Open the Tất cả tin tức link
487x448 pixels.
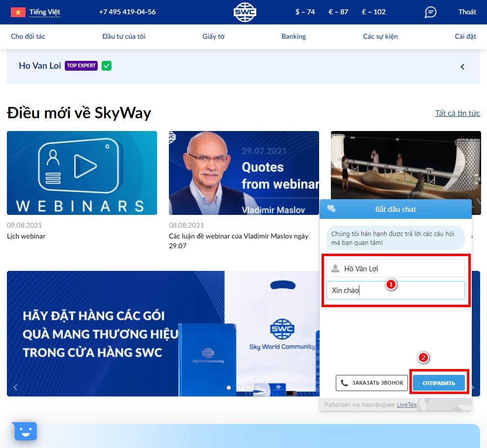tap(457, 113)
